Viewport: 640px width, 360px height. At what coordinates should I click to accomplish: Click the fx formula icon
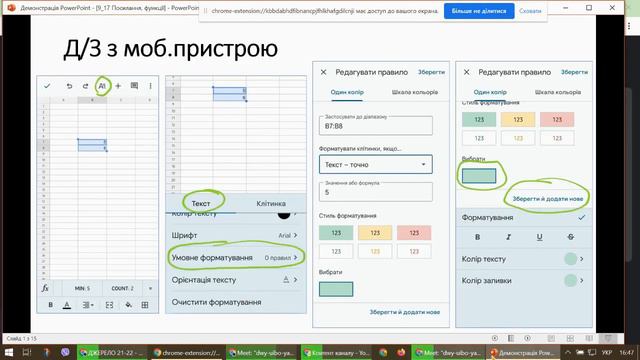tap(45, 288)
